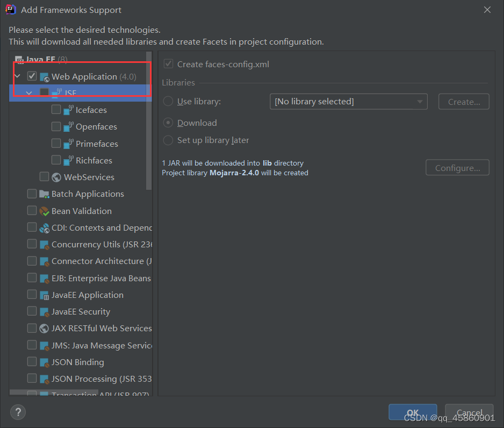This screenshot has width=504, height=428.
Task: Click the Richfaces framework icon
Action: tap(68, 160)
